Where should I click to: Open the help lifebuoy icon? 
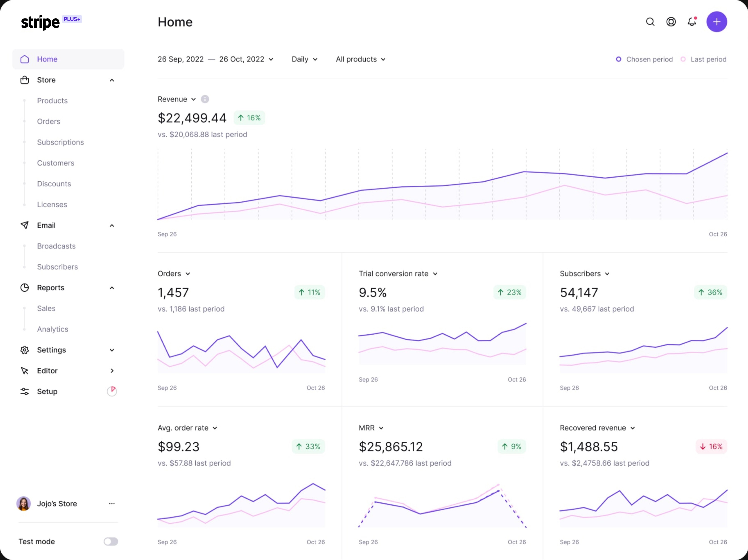tap(671, 22)
